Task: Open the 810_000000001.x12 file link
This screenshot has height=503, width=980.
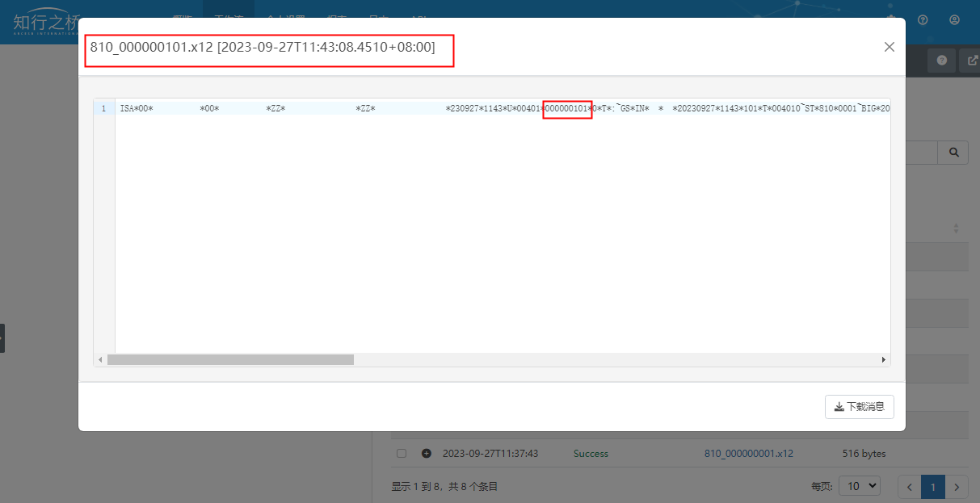Action: pyautogui.click(x=748, y=454)
